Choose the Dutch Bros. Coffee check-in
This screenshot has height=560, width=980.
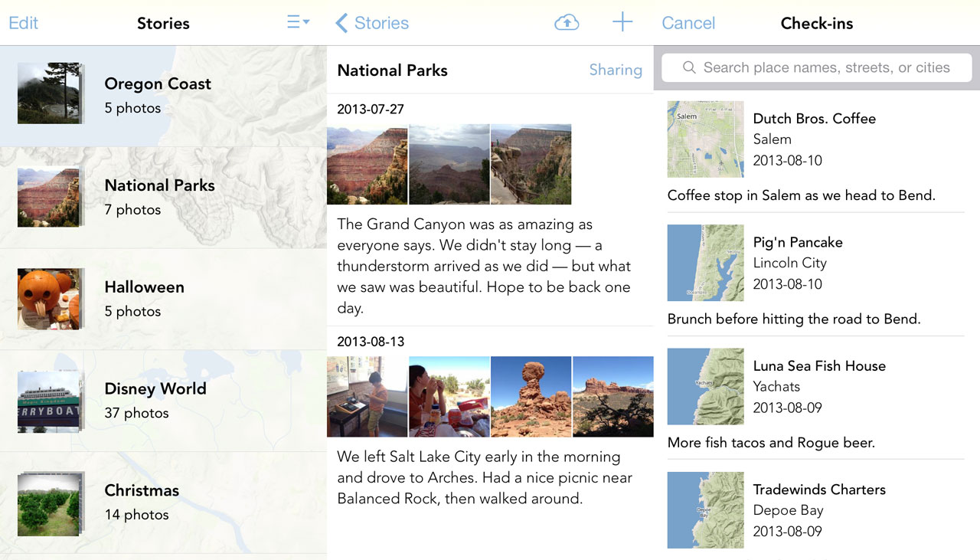coord(814,139)
